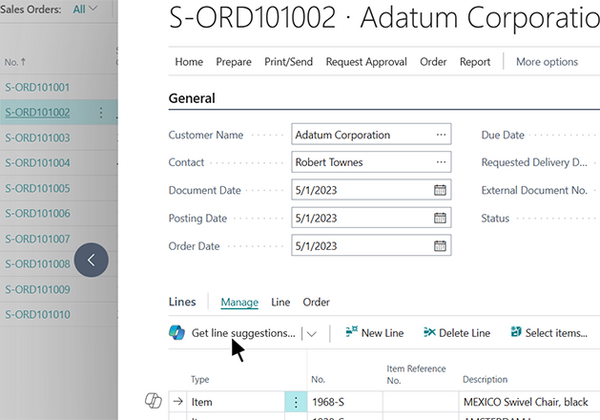
Task: Open the row options for order S-ORD101002
Action: [101, 113]
